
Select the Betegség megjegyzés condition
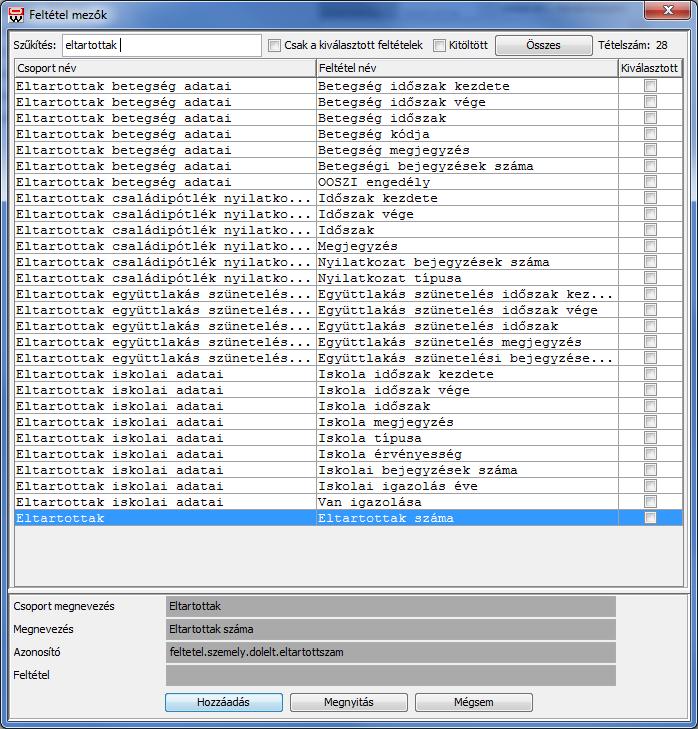[x=349, y=150]
